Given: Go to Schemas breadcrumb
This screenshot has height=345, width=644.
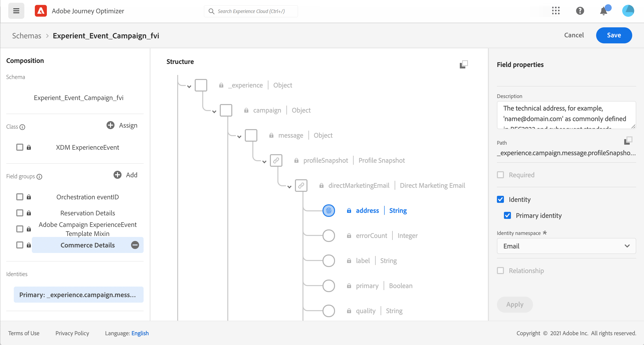Looking at the screenshot, I should click(27, 36).
